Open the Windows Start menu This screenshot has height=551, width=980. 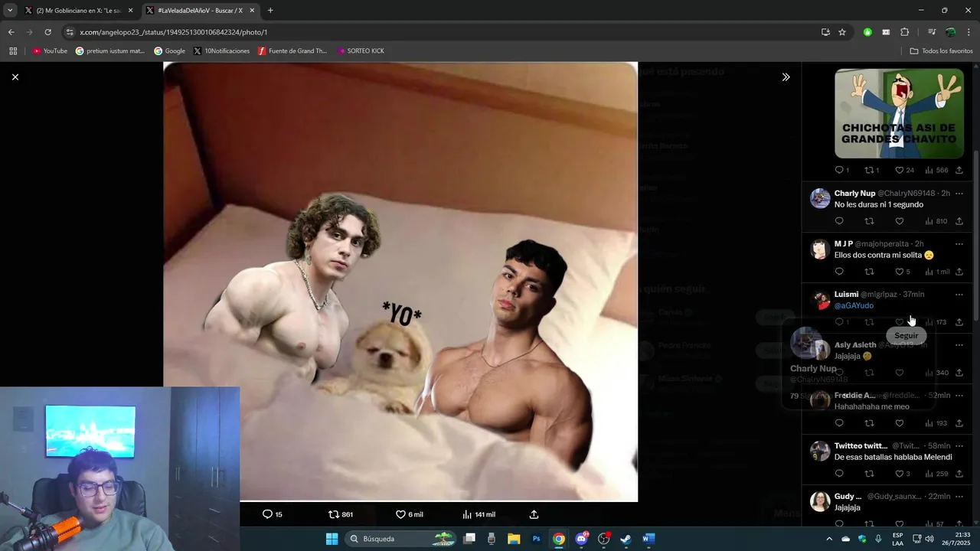coord(332,539)
